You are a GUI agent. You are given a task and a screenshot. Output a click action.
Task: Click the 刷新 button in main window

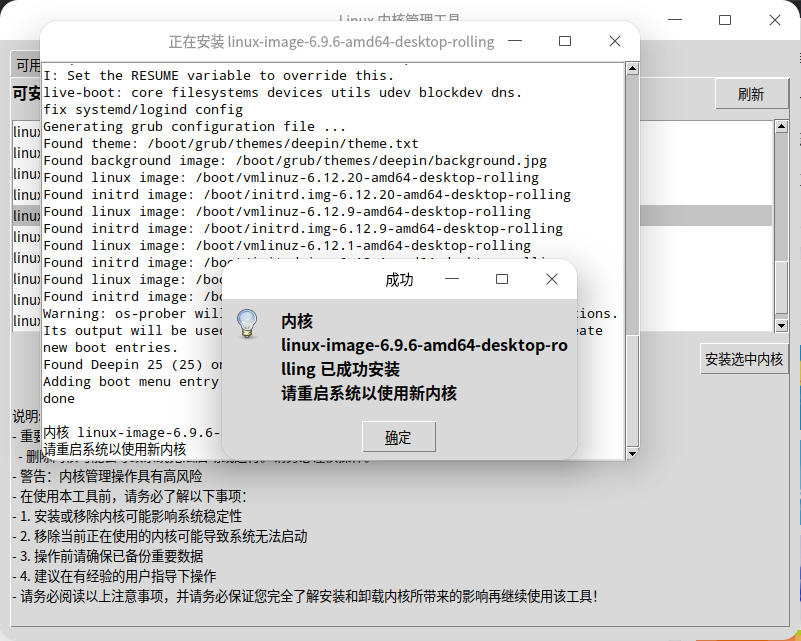click(x=751, y=94)
